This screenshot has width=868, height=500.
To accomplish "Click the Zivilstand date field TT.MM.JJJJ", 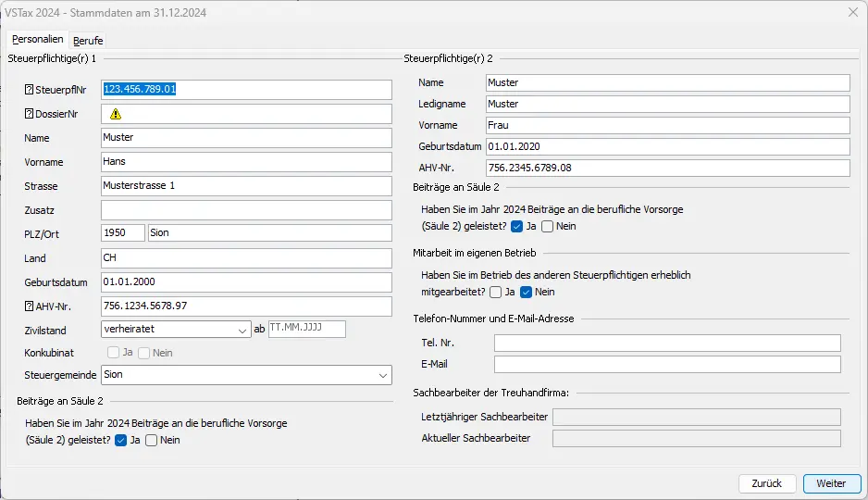I will pos(306,329).
